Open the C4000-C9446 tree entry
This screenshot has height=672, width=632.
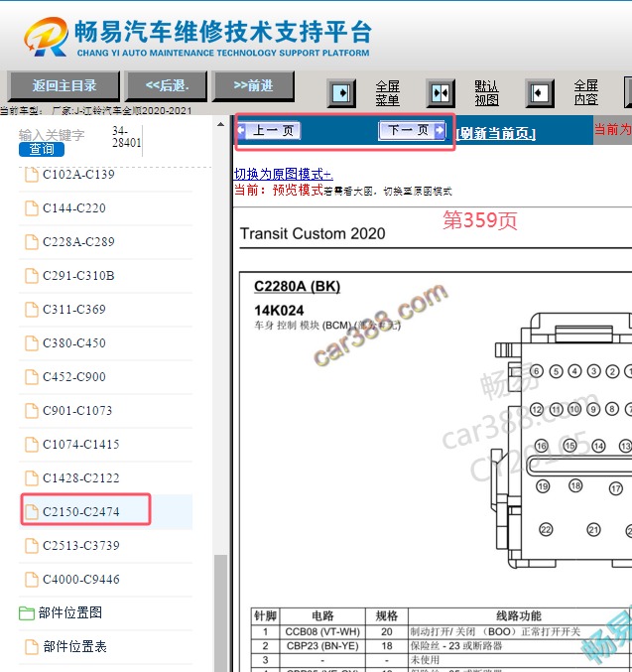(80, 580)
